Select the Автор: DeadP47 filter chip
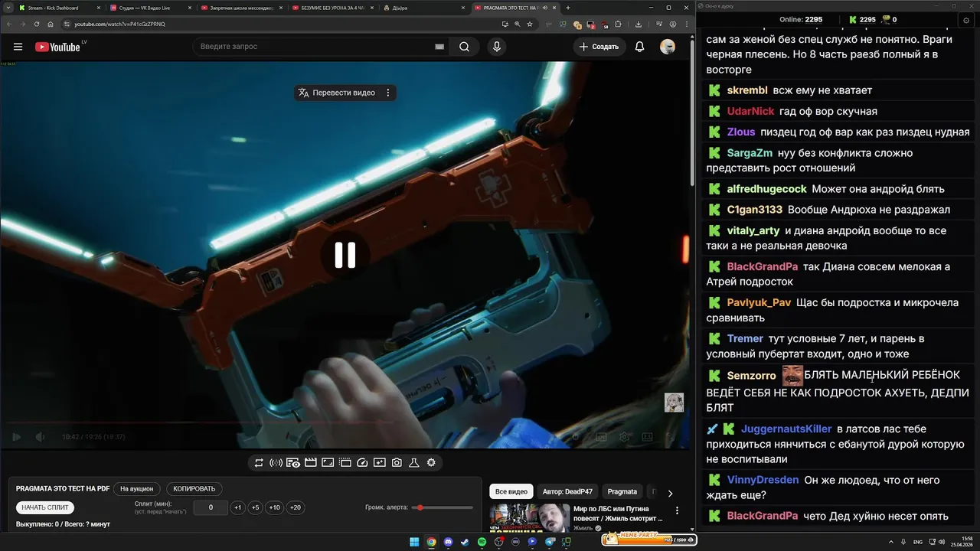The image size is (980, 551). [567, 491]
